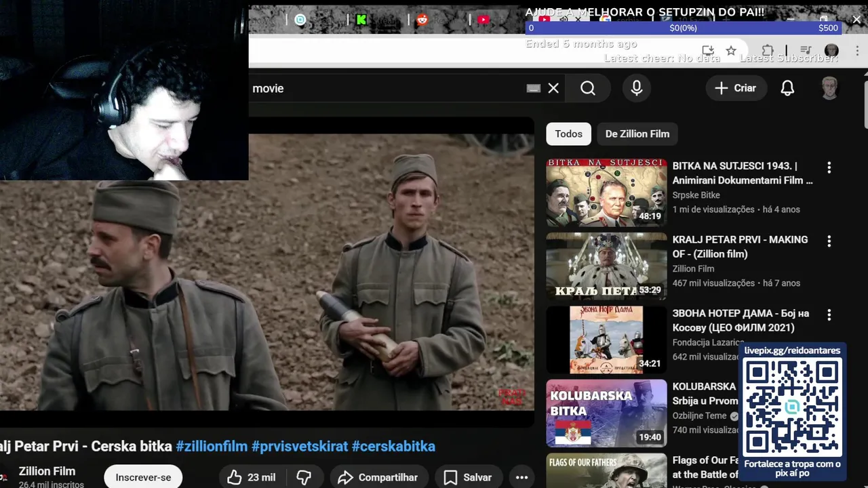This screenshot has height=488, width=868.
Task: Click the #cerskabitka hashtag
Action: [393, 446]
